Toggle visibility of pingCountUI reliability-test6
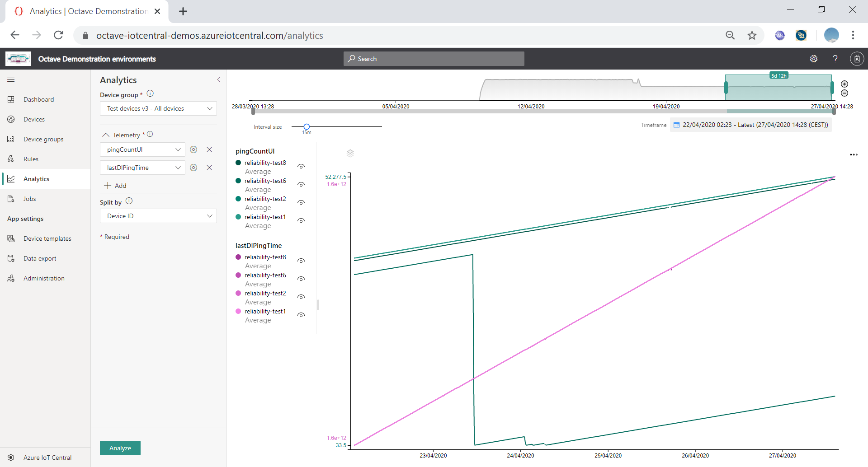Viewport: 868px width, 467px height. [301, 185]
